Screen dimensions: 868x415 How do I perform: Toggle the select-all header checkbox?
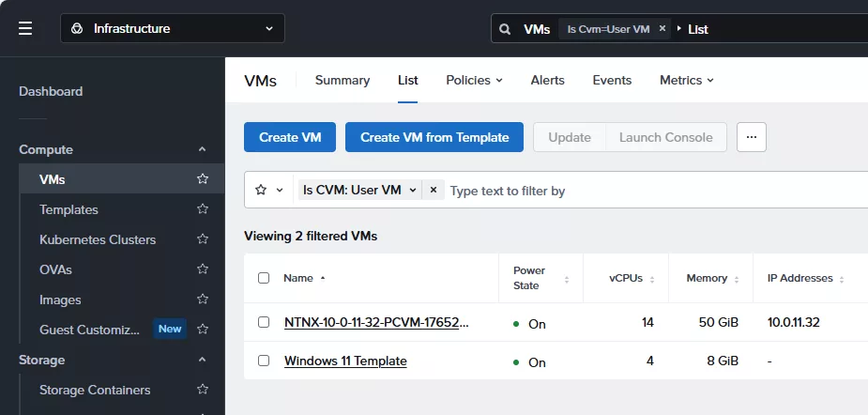click(264, 278)
